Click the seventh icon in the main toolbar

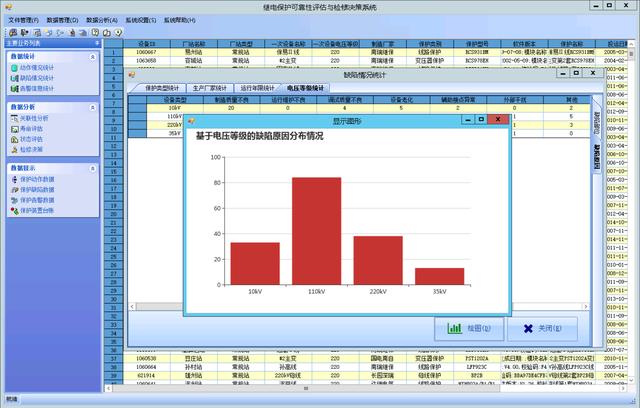pyautogui.click(x=83, y=33)
